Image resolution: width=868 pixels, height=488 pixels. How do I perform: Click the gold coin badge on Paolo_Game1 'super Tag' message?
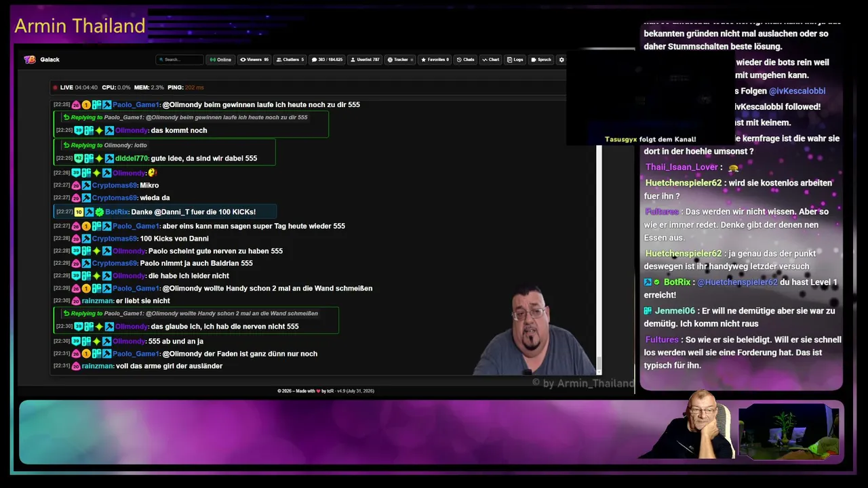[x=86, y=226]
